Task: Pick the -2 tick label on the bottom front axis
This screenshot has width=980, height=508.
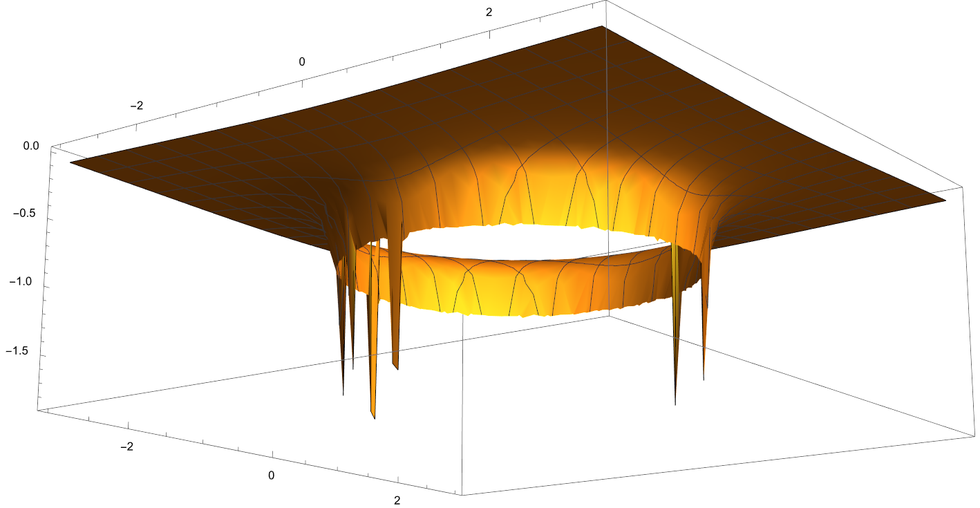Action: 126,446
